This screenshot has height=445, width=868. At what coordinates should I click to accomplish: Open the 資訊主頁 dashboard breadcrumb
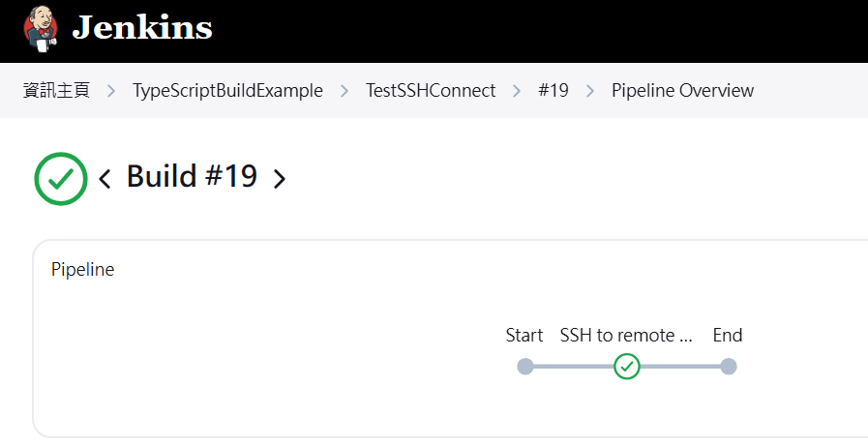coord(56,90)
